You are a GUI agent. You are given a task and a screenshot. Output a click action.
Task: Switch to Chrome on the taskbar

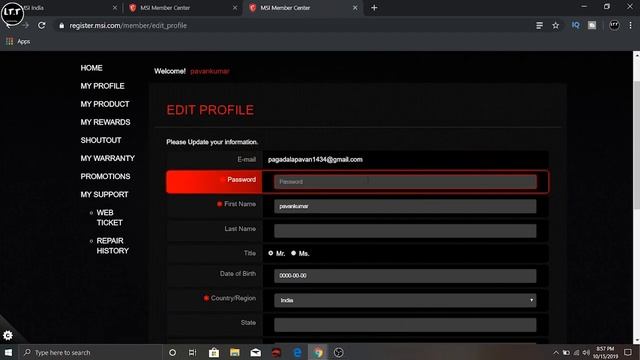coord(318,352)
